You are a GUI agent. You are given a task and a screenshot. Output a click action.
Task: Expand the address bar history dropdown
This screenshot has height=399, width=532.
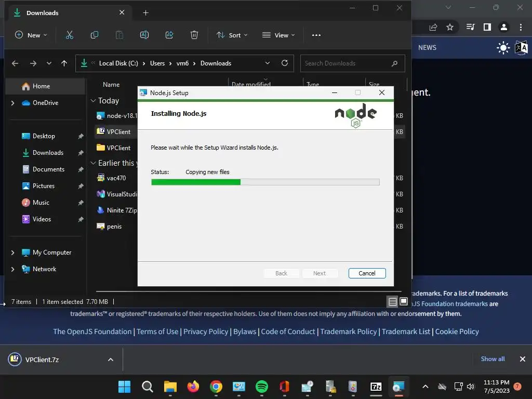tap(268, 63)
